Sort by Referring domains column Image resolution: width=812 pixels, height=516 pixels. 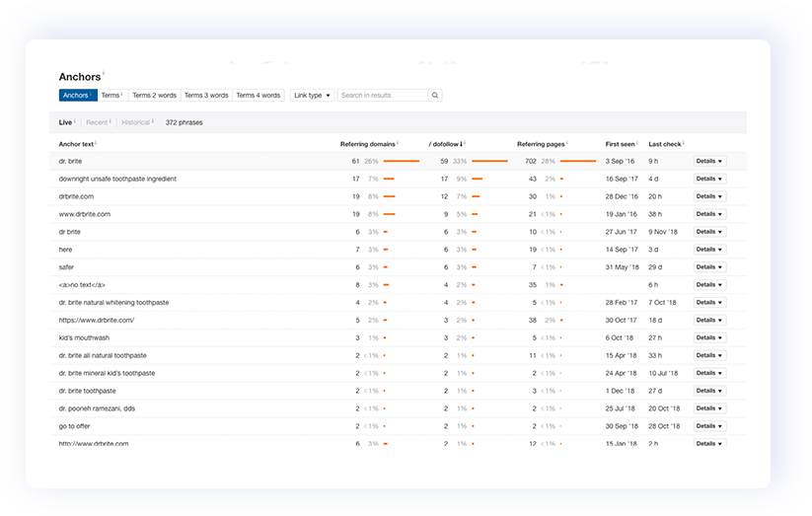click(368, 144)
